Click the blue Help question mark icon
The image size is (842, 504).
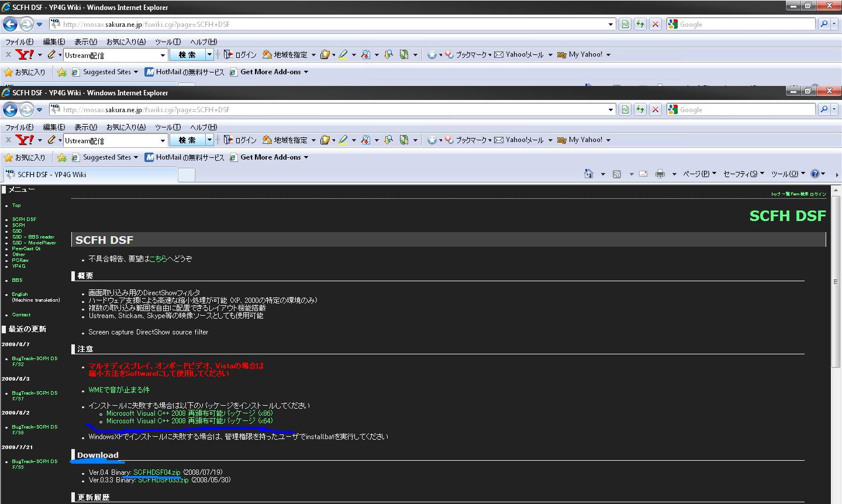point(815,174)
